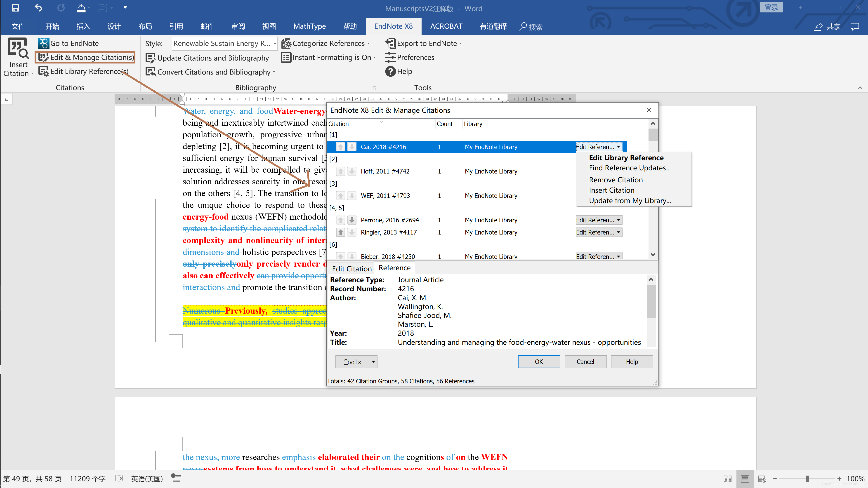Click the Undo icon in title bar
The image size is (868, 488).
coord(38,8)
